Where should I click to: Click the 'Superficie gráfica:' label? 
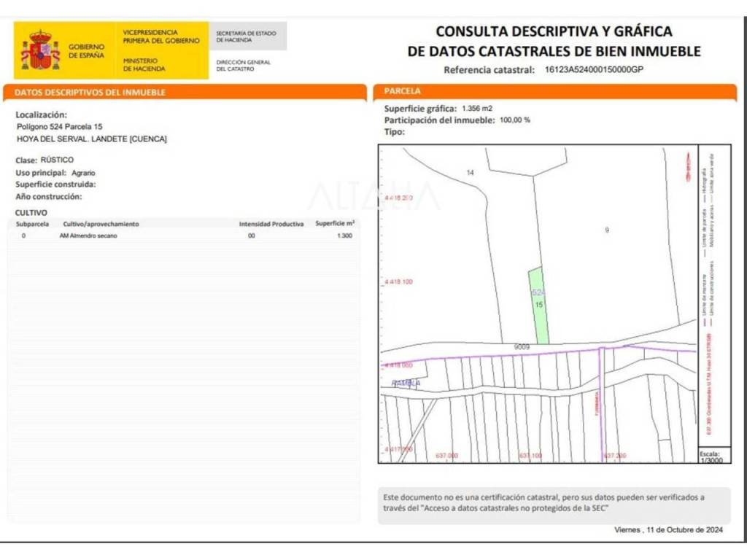[x=421, y=109]
